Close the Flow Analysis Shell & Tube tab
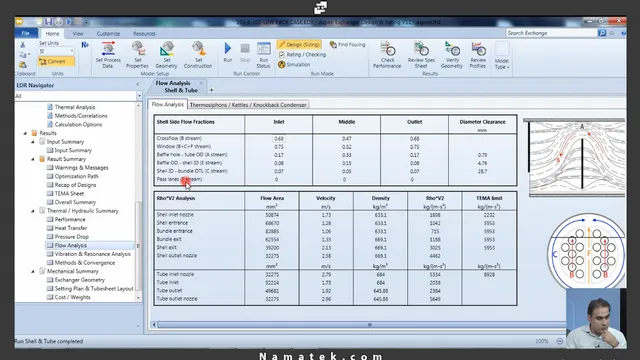Viewport: 640px width, 360px height. [201, 83]
